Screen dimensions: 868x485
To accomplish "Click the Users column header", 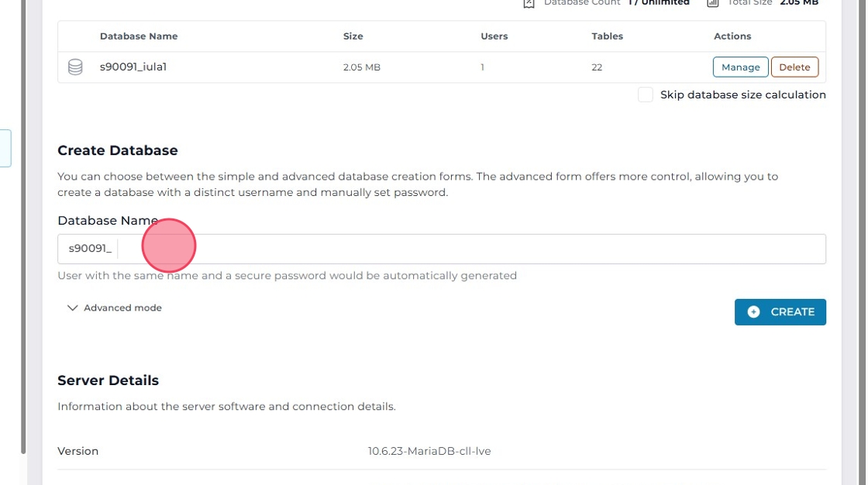I will click(494, 36).
